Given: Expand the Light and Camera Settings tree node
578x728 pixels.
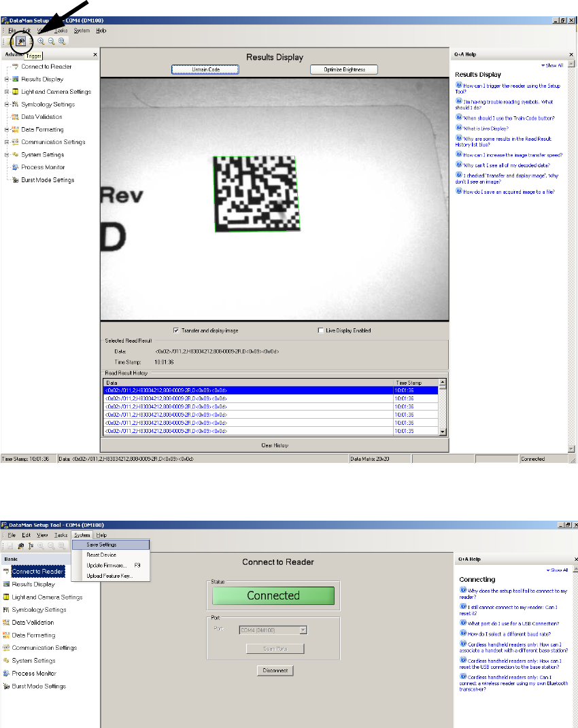Looking at the screenshot, I should point(7,92).
